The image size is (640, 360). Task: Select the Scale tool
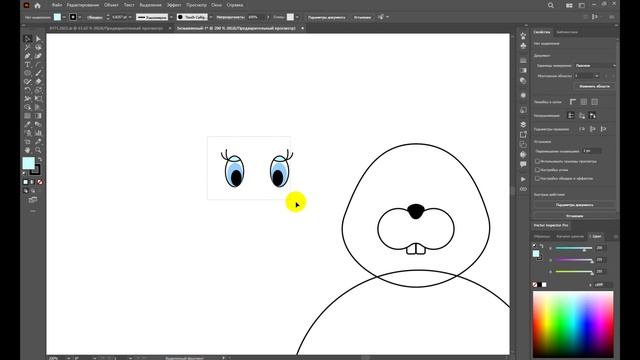click(38, 90)
